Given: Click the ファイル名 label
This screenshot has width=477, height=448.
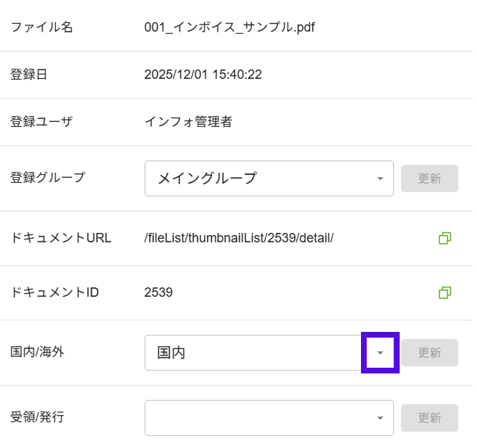Looking at the screenshot, I should [42, 28].
